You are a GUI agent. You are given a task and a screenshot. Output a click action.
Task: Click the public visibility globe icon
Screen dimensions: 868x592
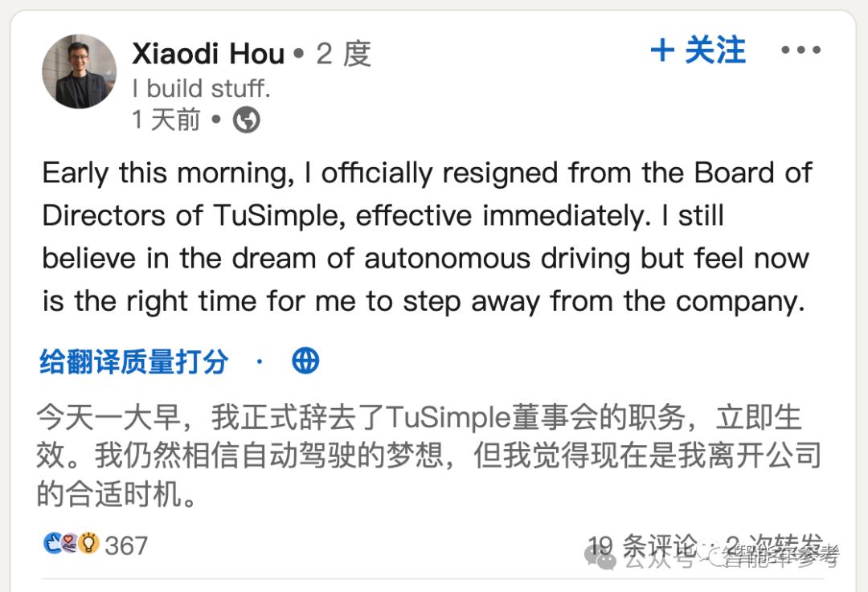(247, 120)
